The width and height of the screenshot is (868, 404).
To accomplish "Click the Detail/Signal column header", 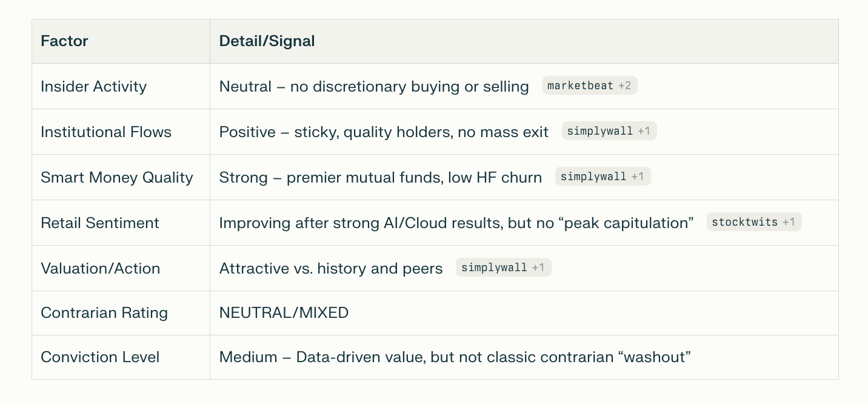I will click(267, 41).
